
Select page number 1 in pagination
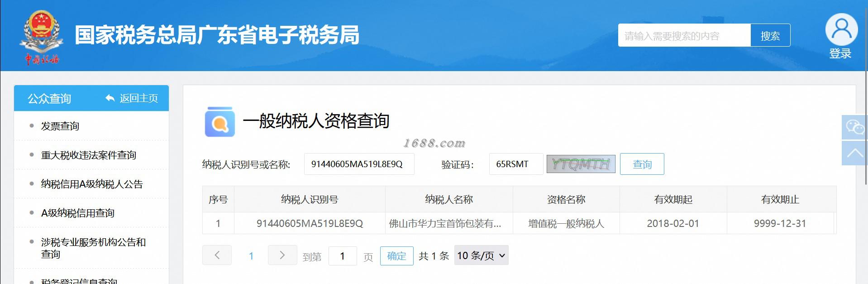(251, 256)
